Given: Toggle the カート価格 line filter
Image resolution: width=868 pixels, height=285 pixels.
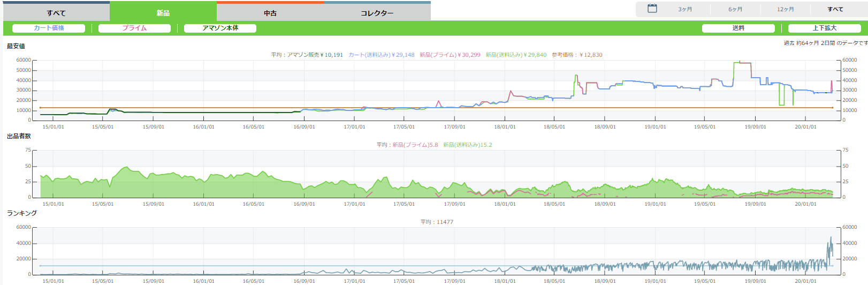Looking at the screenshot, I should (x=49, y=28).
